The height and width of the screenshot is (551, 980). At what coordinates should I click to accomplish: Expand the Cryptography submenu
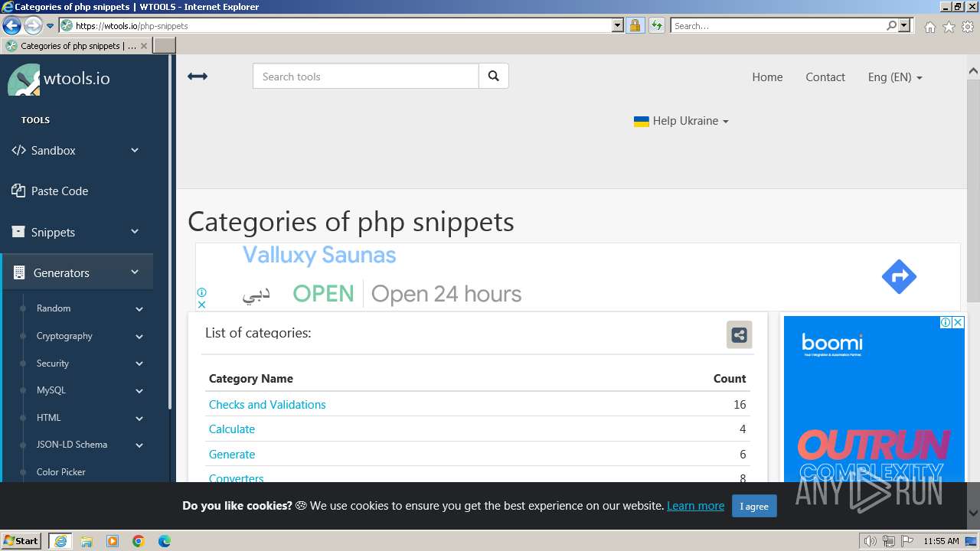point(139,337)
